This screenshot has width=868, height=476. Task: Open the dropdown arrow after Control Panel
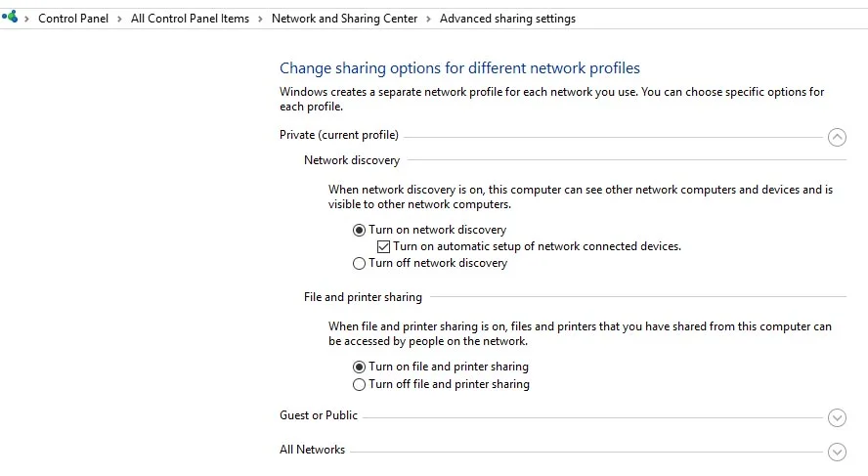[x=119, y=19]
